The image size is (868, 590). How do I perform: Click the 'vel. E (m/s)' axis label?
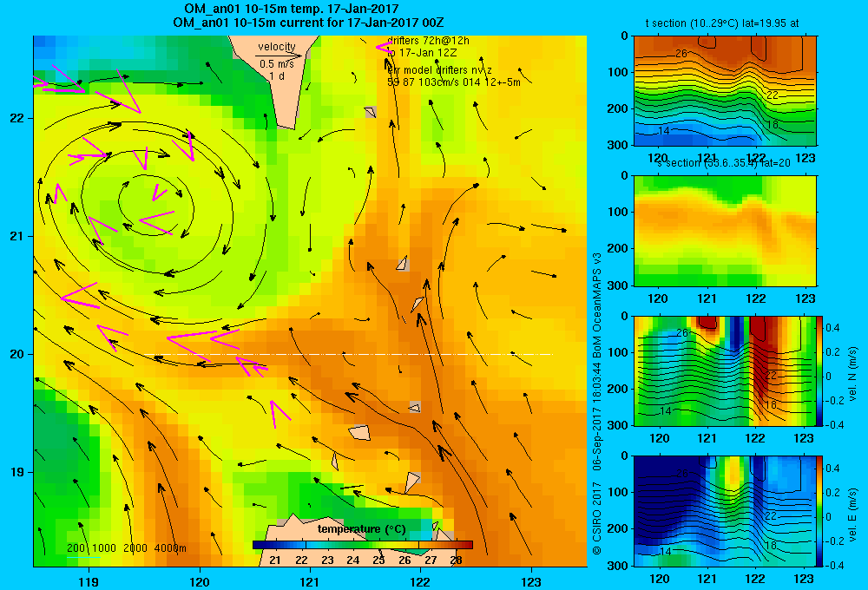[x=853, y=514]
